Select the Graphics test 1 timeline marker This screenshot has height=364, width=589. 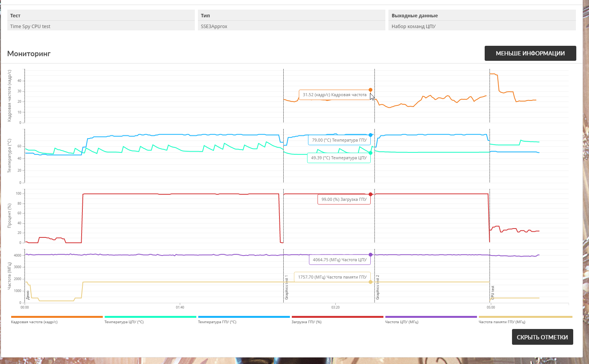(x=286, y=287)
